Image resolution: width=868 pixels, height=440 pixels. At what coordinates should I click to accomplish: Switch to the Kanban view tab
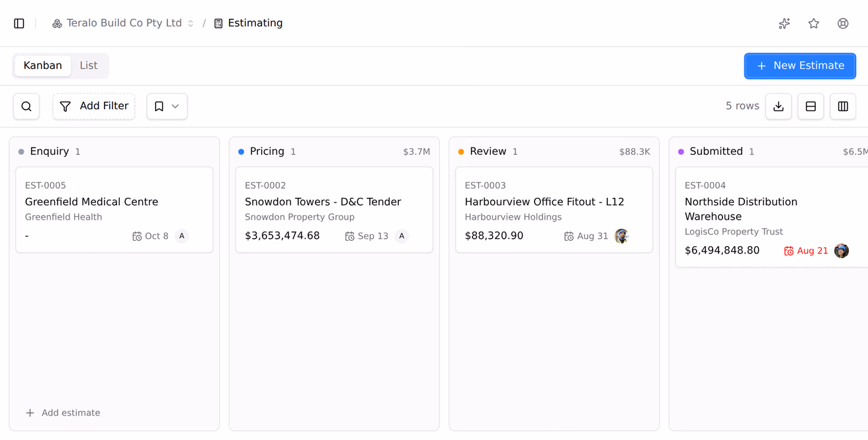43,66
